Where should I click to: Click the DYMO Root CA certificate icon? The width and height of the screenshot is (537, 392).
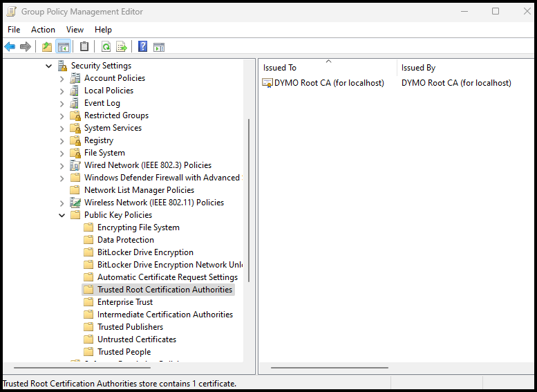[267, 83]
